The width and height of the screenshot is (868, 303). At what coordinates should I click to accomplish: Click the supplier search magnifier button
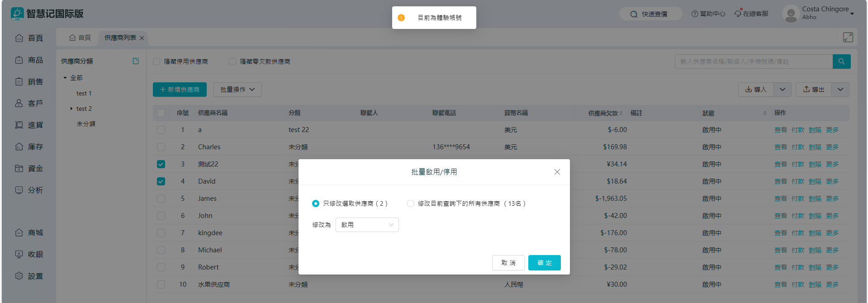pos(841,62)
